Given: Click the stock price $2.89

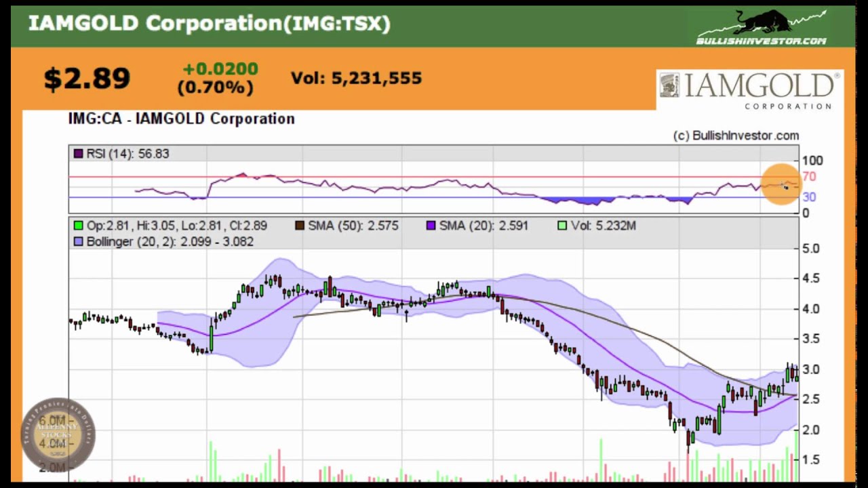Looking at the screenshot, I should coord(87,79).
